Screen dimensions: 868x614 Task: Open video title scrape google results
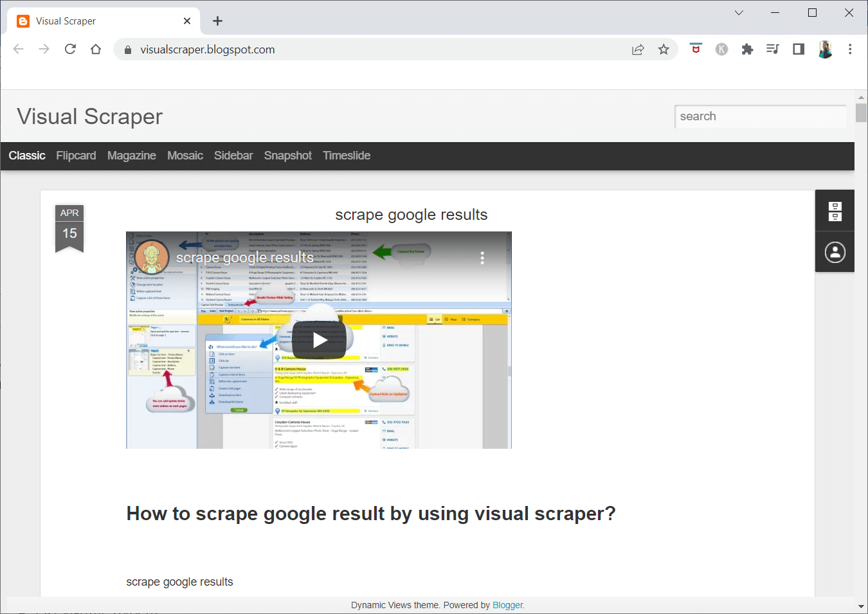[x=245, y=258]
